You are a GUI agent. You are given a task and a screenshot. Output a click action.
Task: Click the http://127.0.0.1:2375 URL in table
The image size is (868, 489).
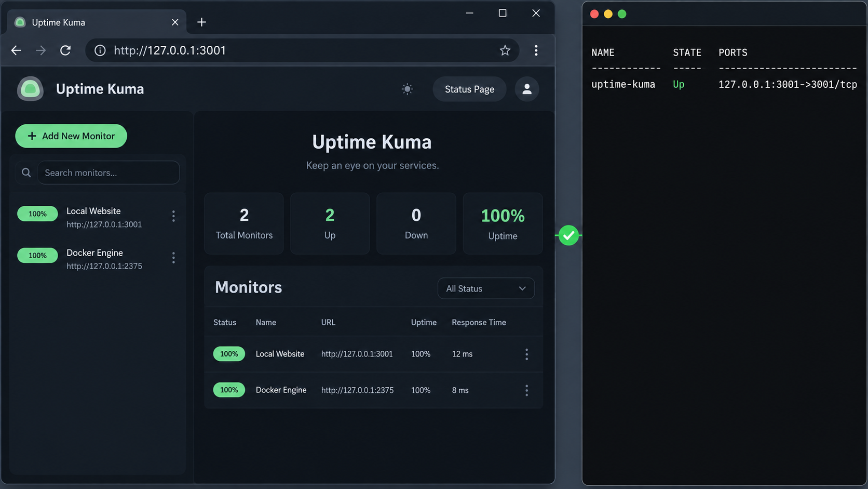pos(357,390)
